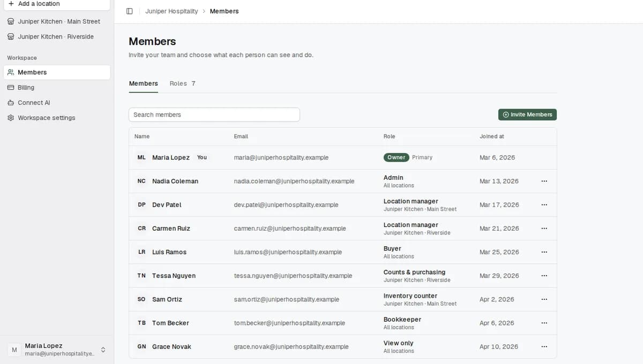Click the store icon for Juniper Kitchen · Riverside

(11, 37)
